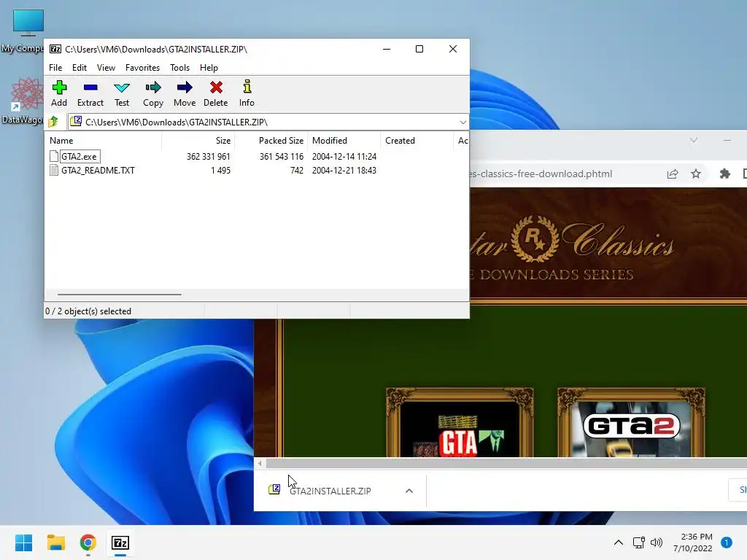Click the size value 1 495

tap(220, 171)
